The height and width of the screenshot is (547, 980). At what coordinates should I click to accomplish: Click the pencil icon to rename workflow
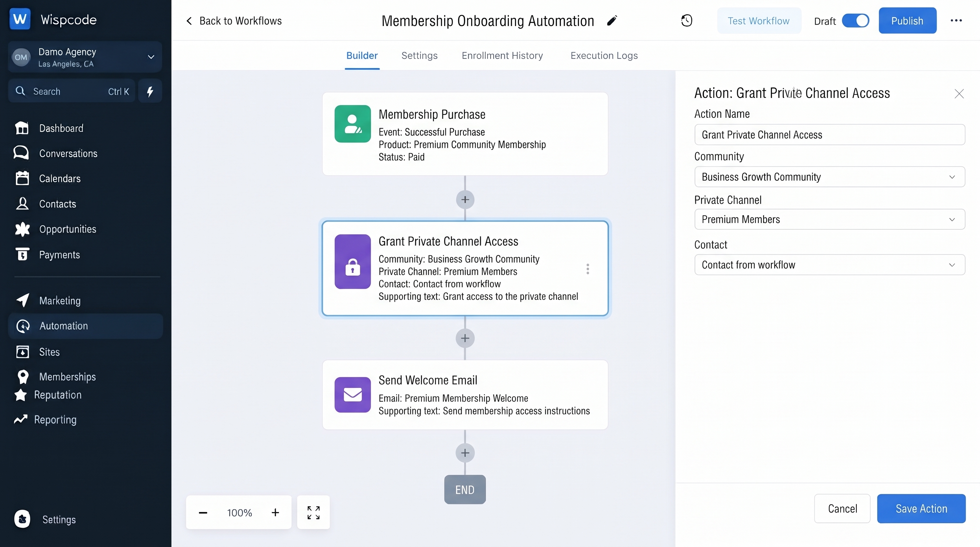(612, 21)
